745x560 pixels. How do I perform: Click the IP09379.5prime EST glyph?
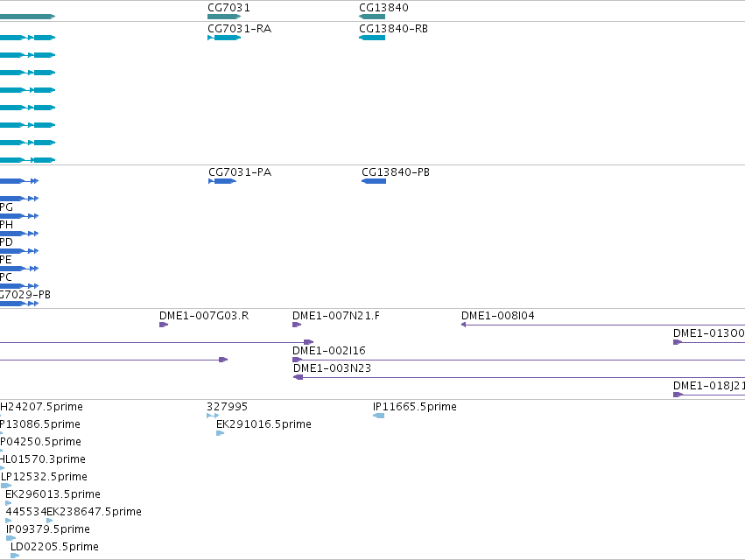click(x=11, y=538)
